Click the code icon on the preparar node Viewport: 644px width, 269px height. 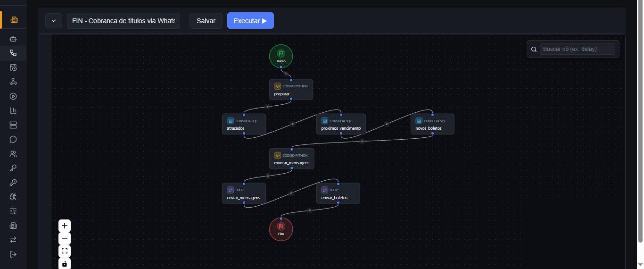pyautogui.click(x=278, y=86)
